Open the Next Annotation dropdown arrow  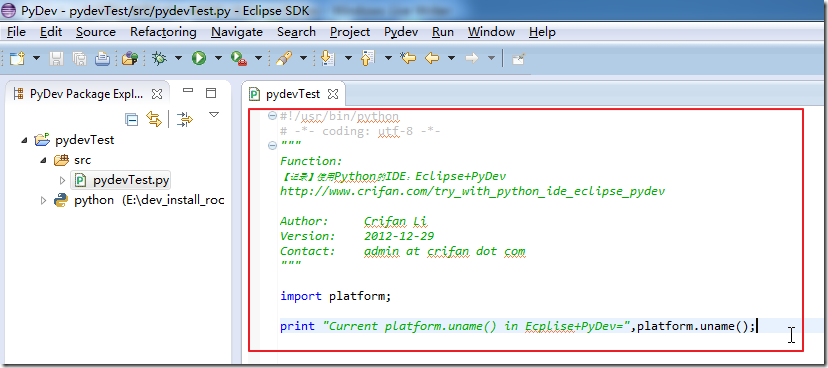[x=348, y=58]
